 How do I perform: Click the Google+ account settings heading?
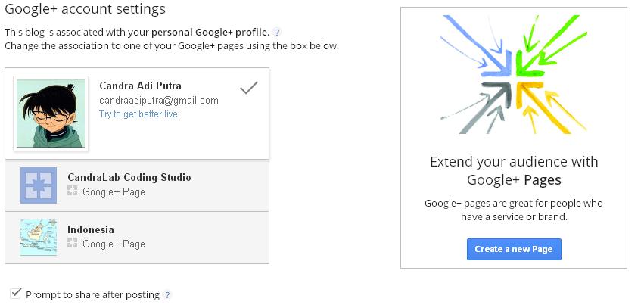point(85,10)
